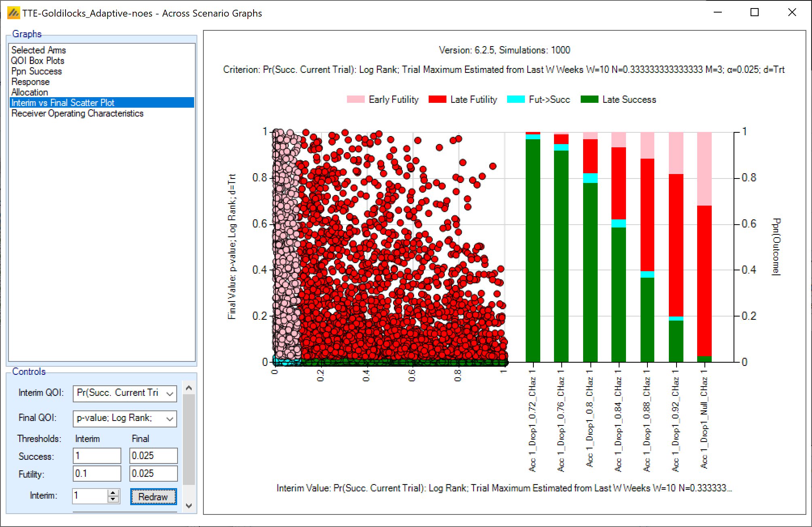Click the cyan Fut->Succ legend swatch
This screenshot has height=527, width=812.
coord(516,100)
